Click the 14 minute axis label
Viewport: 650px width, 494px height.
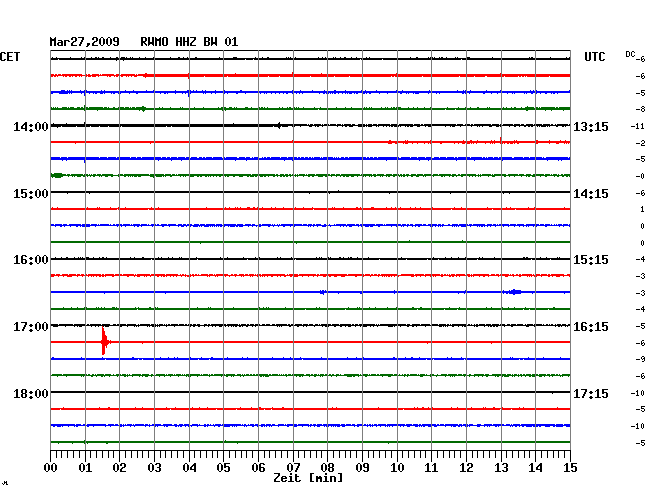[535, 468]
